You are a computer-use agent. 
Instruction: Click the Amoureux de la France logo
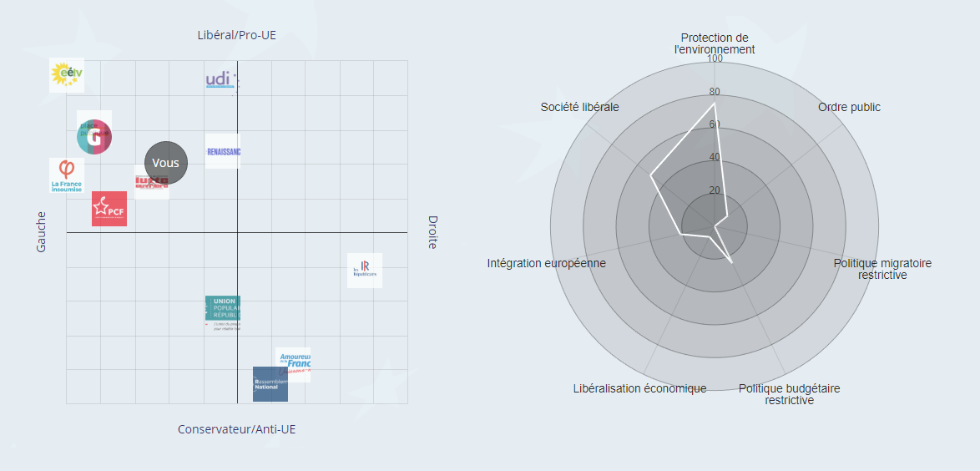293,362
